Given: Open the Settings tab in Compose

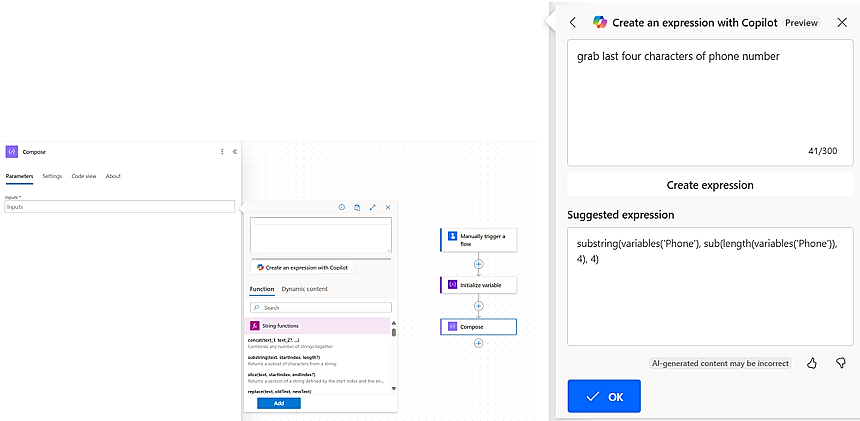Looking at the screenshot, I should tap(52, 176).
